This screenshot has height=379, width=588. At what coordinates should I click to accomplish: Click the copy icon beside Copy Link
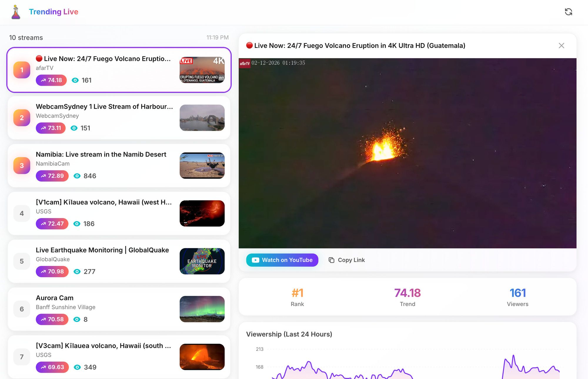331,260
